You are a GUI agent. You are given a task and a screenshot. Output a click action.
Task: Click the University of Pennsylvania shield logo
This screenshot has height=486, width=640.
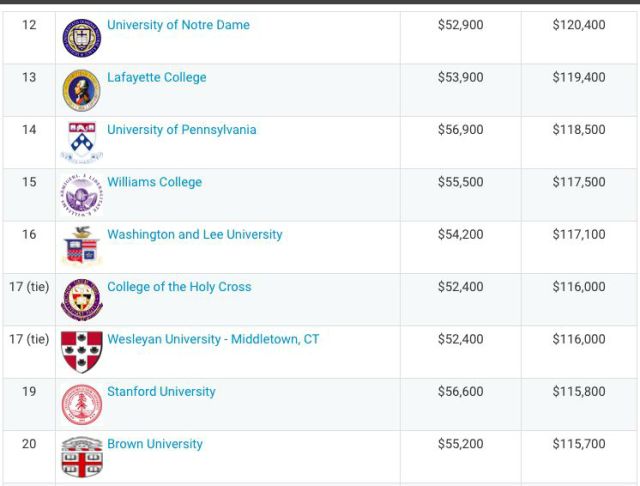(x=82, y=142)
